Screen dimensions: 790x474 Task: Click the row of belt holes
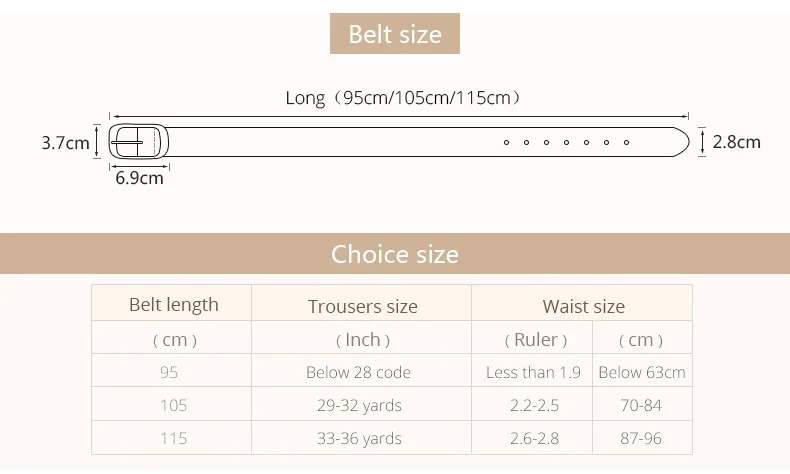pos(566,142)
